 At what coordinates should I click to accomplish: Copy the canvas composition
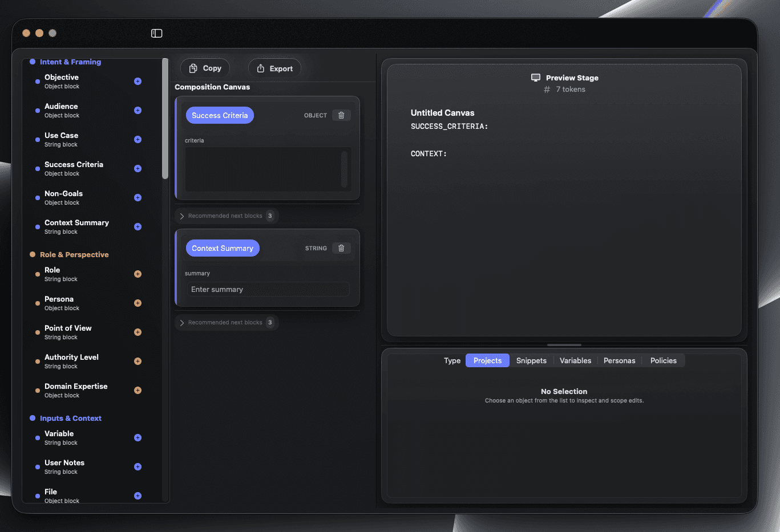click(x=205, y=68)
